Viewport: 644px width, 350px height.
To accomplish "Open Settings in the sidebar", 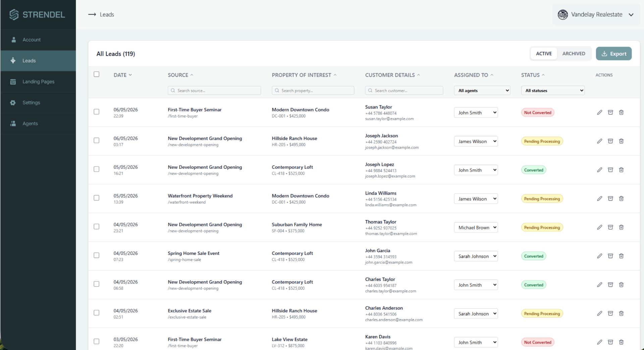I will click(x=38, y=103).
